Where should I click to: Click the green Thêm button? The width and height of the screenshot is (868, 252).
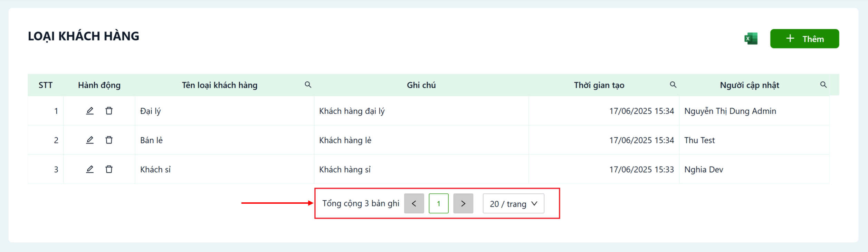pos(804,39)
